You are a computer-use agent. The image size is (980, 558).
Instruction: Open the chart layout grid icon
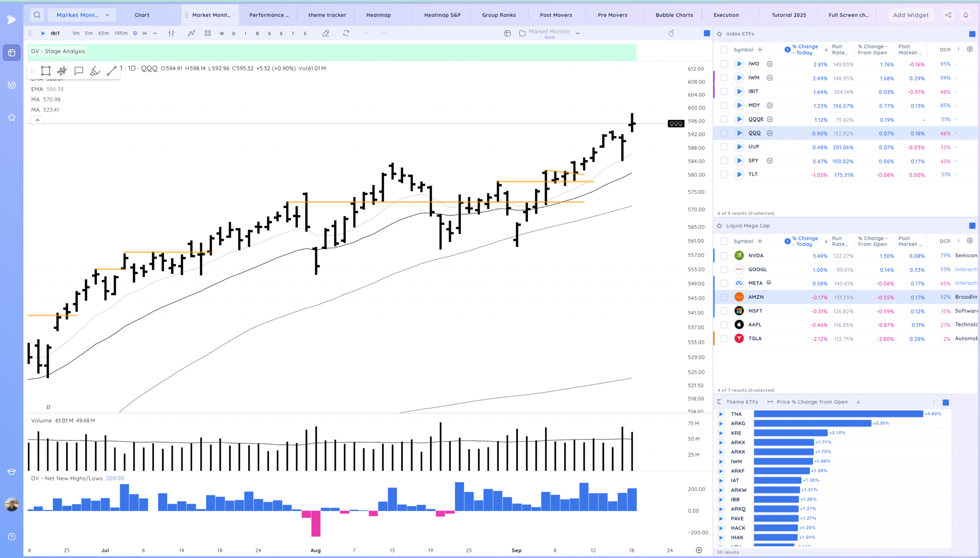208,33
